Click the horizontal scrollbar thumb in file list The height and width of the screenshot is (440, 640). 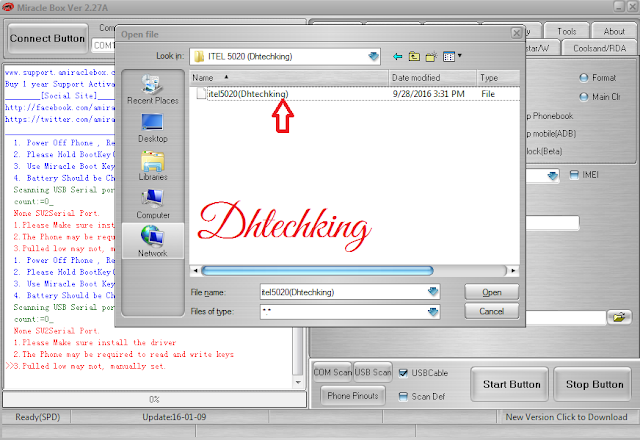point(318,271)
